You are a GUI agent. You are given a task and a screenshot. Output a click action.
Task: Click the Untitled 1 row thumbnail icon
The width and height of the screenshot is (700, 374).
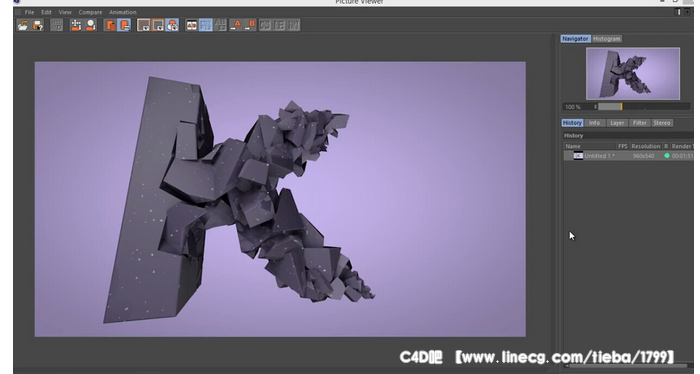[x=578, y=156]
